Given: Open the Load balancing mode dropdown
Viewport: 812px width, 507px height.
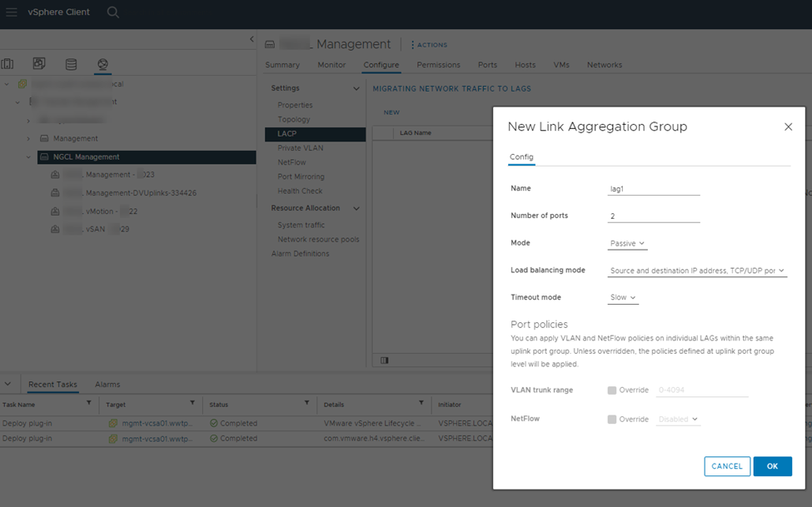Looking at the screenshot, I should click(x=697, y=271).
